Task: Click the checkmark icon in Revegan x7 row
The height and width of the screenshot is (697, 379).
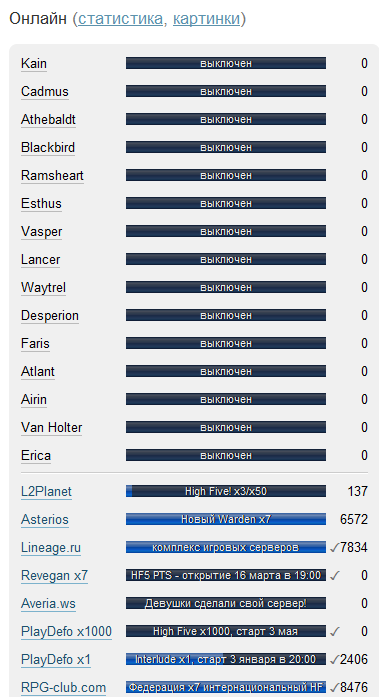Action: click(x=334, y=576)
